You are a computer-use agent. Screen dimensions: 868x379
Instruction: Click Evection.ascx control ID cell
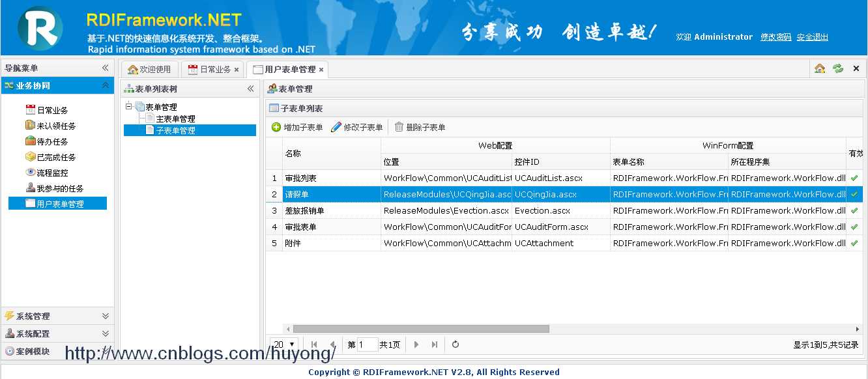click(561, 210)
